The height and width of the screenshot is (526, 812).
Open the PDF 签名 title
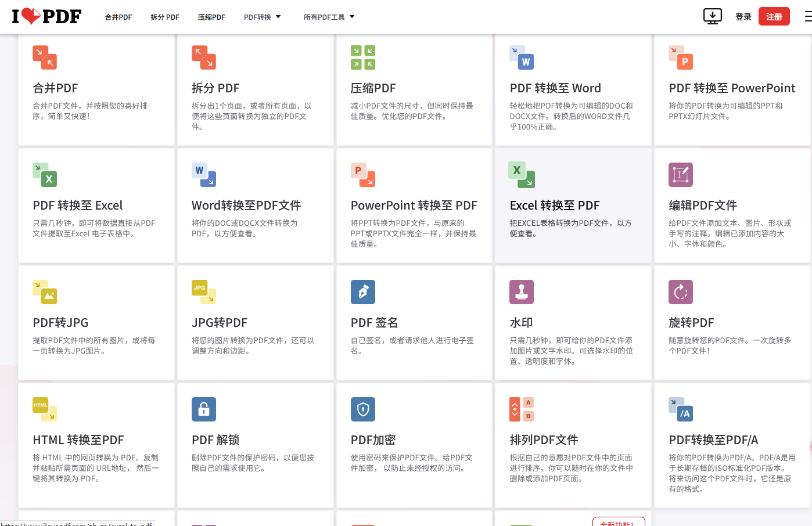[374, 323]
